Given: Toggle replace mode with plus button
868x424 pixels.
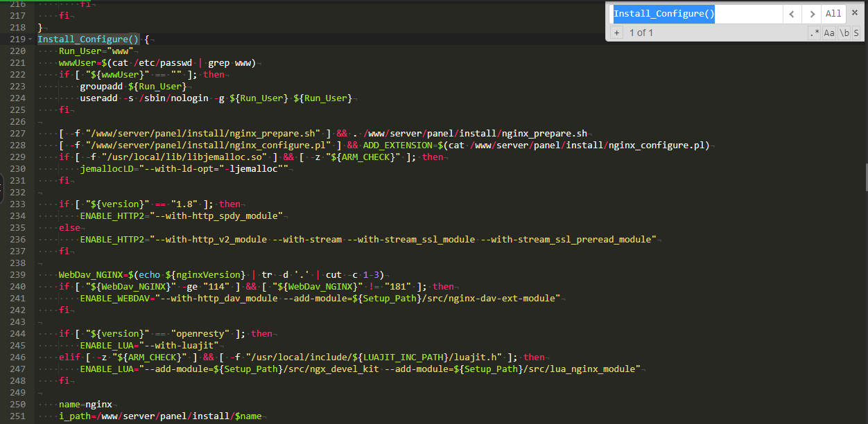Looking at the screenshot, I should coord(616,33).
